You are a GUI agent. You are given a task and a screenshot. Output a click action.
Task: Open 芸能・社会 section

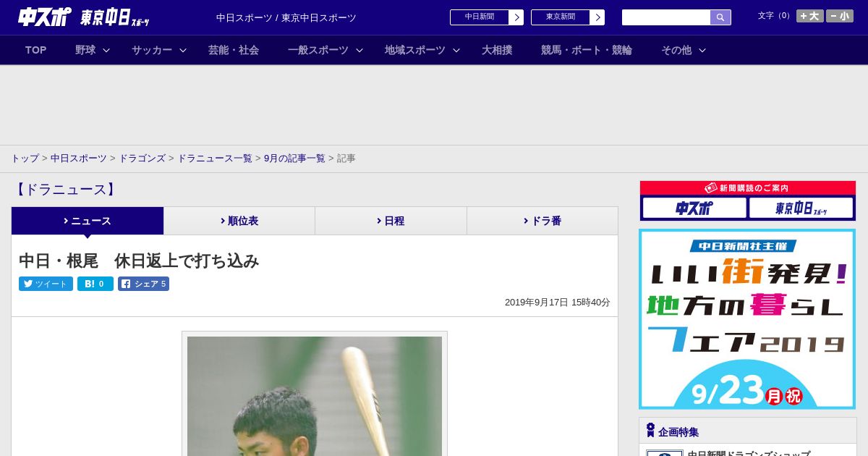click(234, 50)
